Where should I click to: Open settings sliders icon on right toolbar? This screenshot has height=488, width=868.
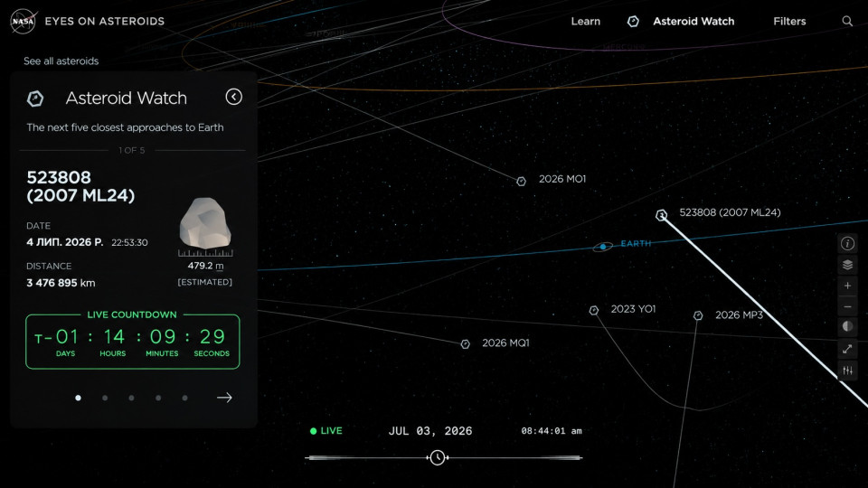pyautogui.click(x=847, y=371)
